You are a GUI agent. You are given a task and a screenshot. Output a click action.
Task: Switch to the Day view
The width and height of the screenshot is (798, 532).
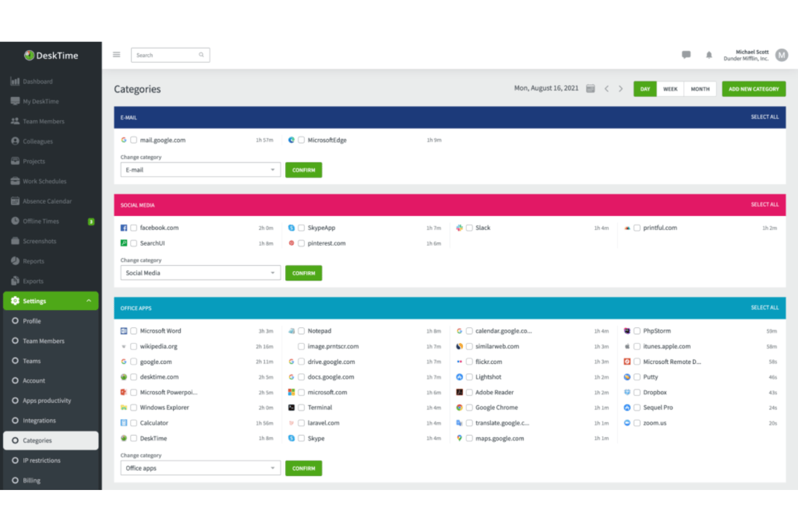coord(645,89)
